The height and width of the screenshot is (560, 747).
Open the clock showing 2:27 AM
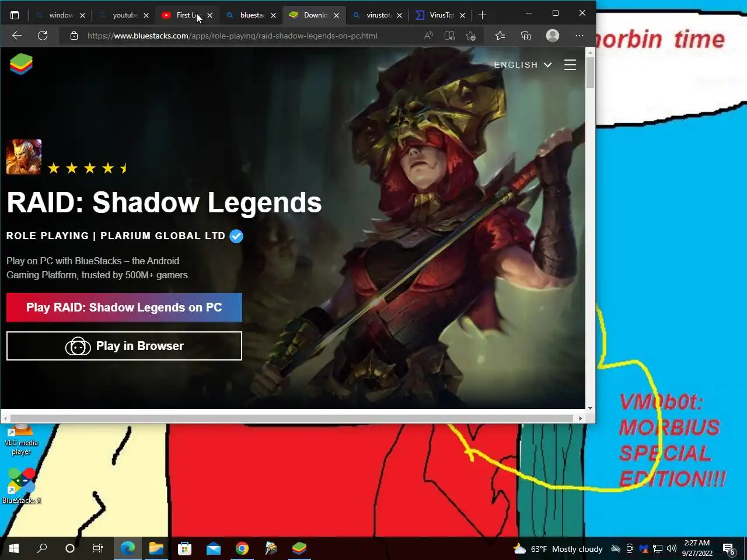(x=697, y=548)
